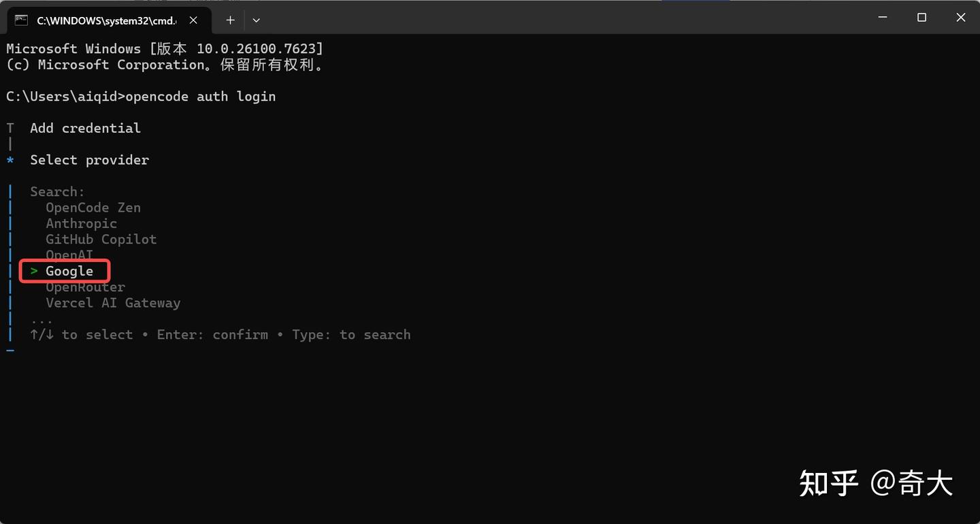Select the Vercel AI Gateway provider

[113, 302]
